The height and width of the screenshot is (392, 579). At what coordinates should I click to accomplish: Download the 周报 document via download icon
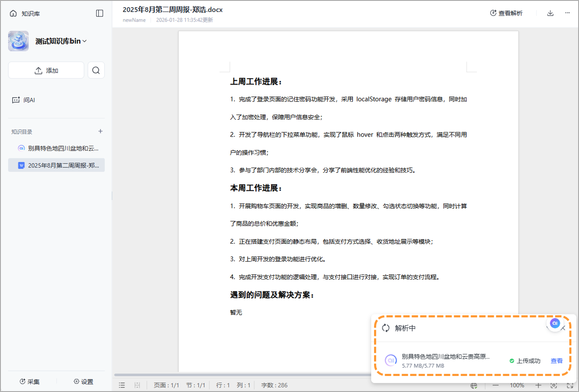point(551,13)
